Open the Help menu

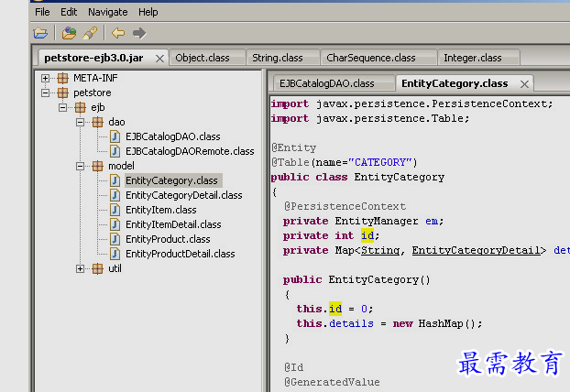[x=148, y=12]
